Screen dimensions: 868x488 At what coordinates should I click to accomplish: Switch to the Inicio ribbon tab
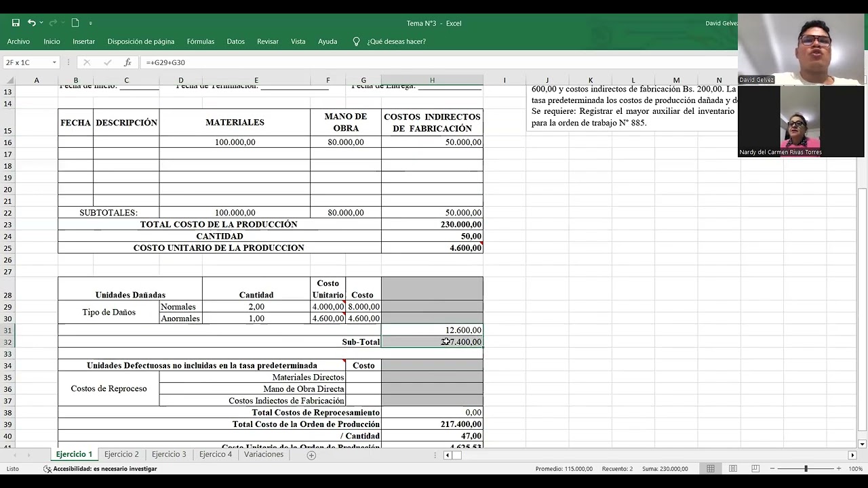point(52,41)
